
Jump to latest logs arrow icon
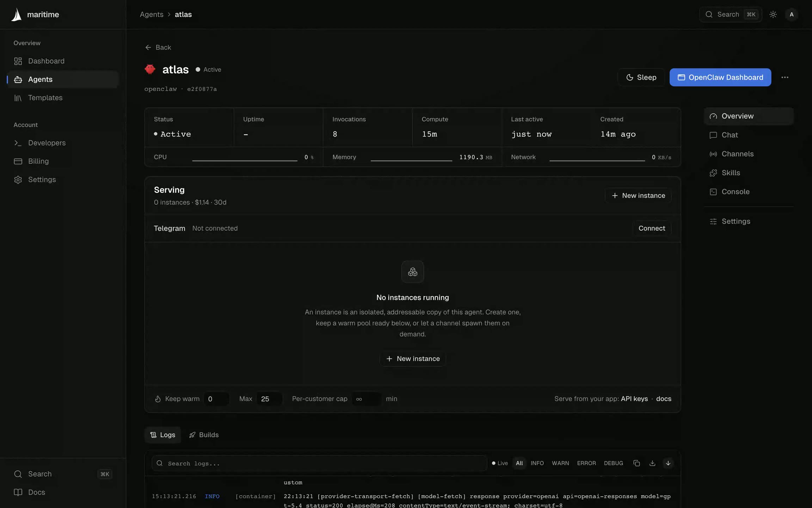[668, 463]
